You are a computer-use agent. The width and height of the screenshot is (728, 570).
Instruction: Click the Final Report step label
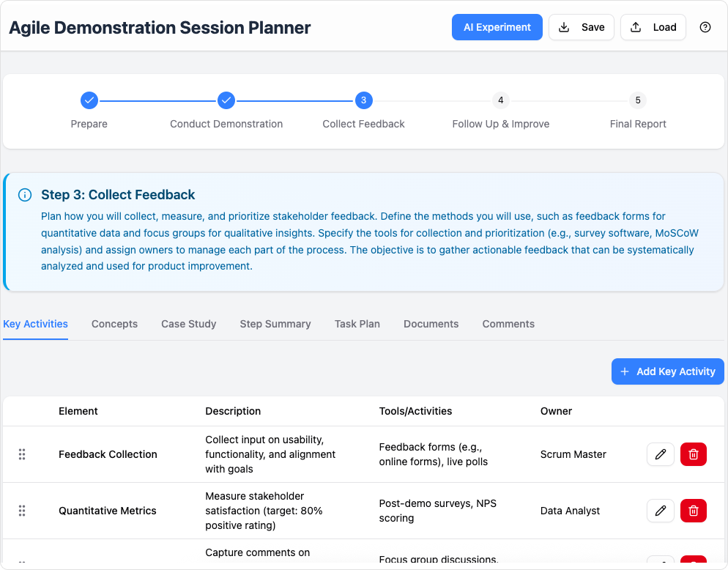click(638, 124)
